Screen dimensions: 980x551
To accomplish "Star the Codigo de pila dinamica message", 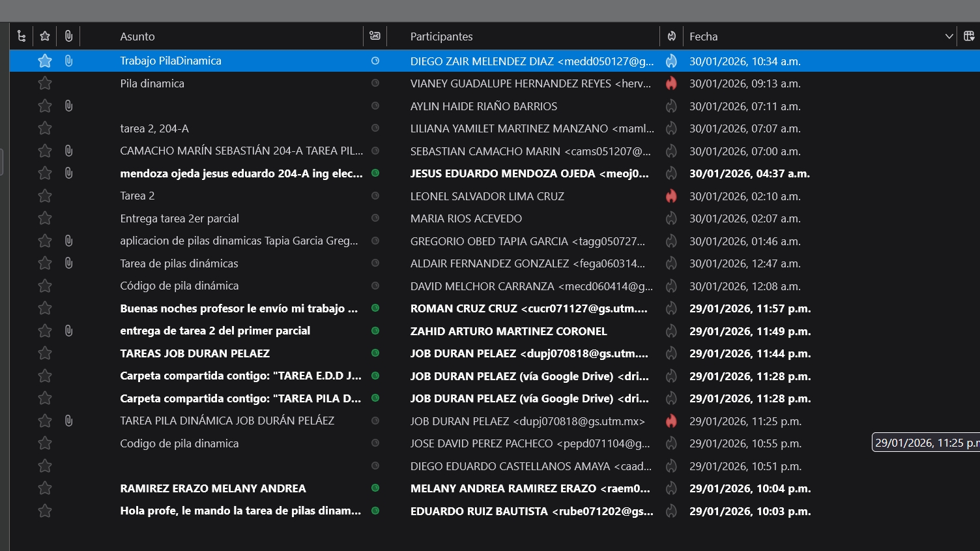I will pyautogui.click(x=45, y=443).
